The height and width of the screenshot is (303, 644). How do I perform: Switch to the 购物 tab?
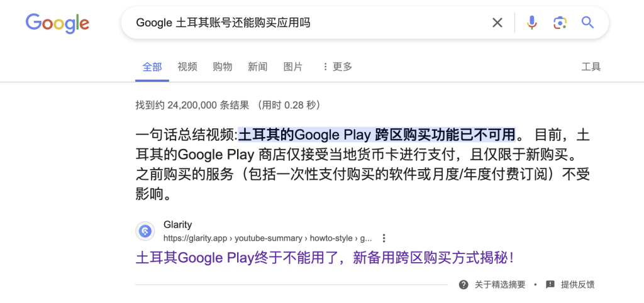(x=223, y=67)
